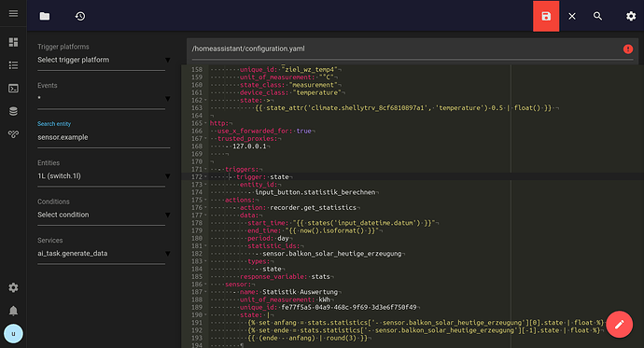Click the red YAML error indicator
The height and width of the screenshot is (348, 644).
coord(627,49)
